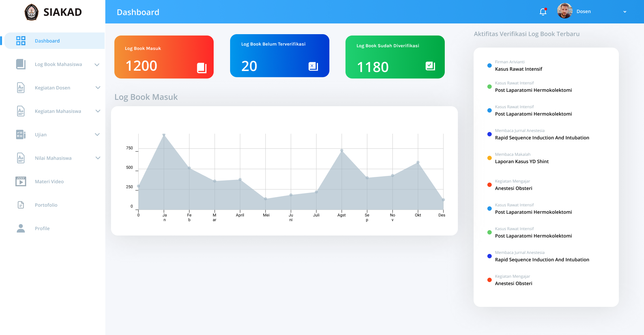This screenshot has height=335, width=644.
Task: Expand the Nilai Mahasiswa chevron
Action: click(98, 158)
